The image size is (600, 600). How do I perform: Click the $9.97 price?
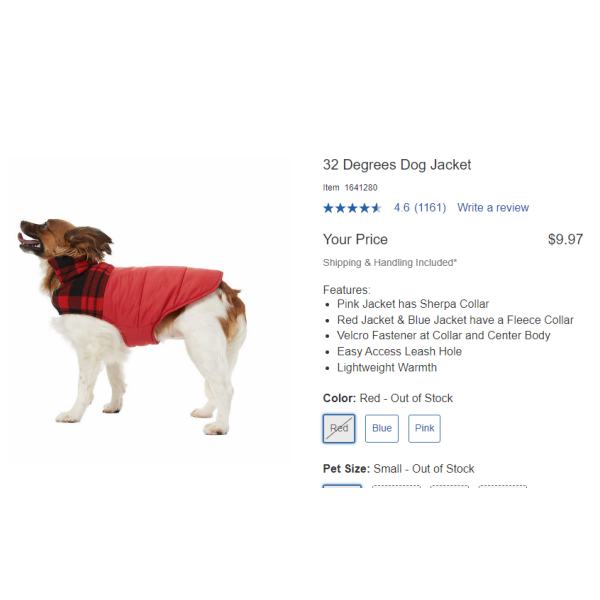(x=565, y=240)
